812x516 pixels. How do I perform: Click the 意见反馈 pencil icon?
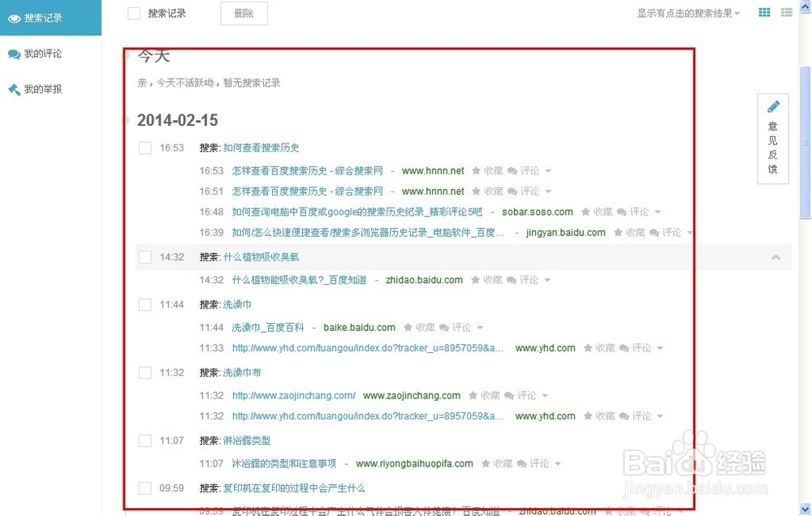(x=773, y=106)
